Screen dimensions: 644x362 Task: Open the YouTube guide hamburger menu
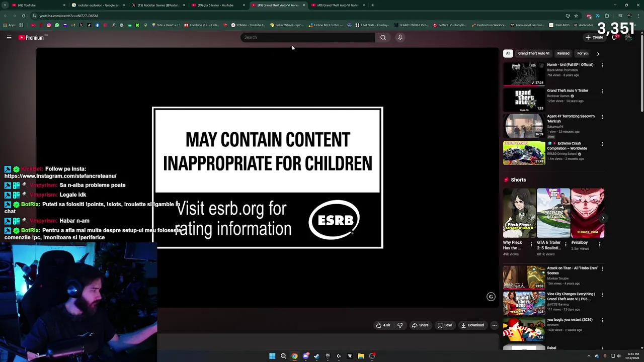(9, 37)
